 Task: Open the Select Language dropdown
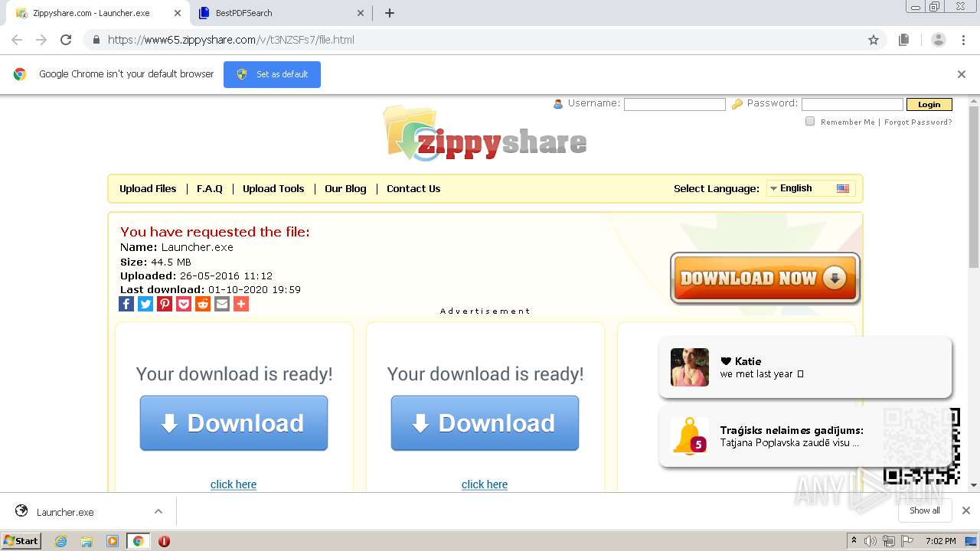point(811,188)
